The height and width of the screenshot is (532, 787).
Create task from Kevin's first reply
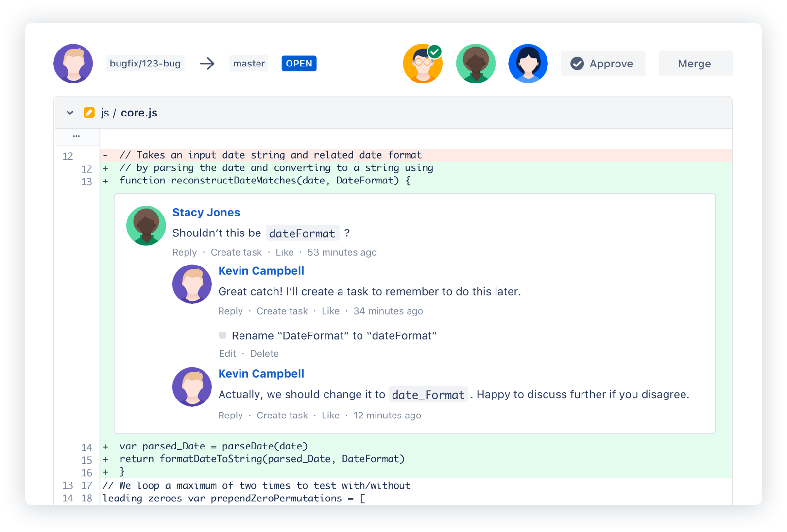pos(282,311)
